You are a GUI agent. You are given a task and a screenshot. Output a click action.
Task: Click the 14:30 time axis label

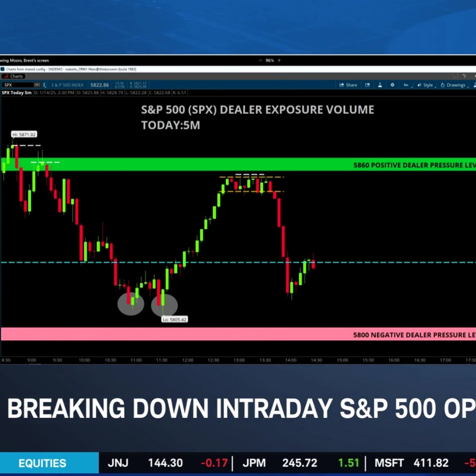click(316, 360)
